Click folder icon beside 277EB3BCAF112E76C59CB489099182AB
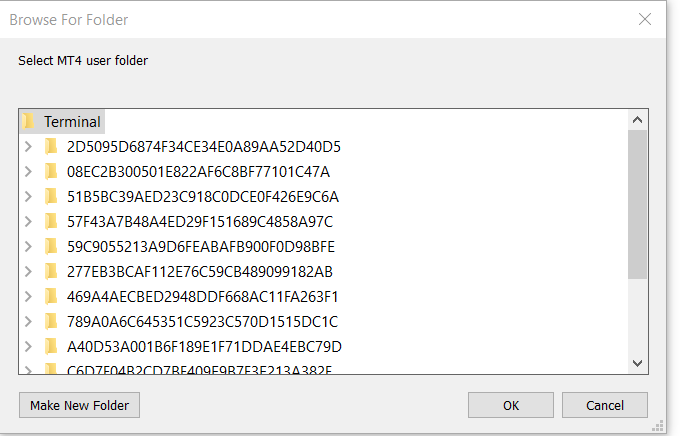Viewport: 684px width, 436px height. pos(51,271)
